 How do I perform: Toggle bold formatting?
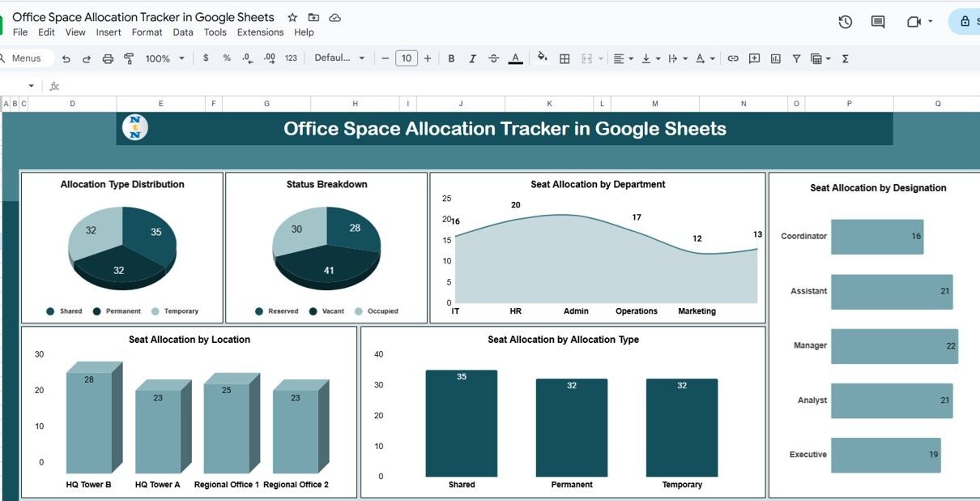[451, 58]
